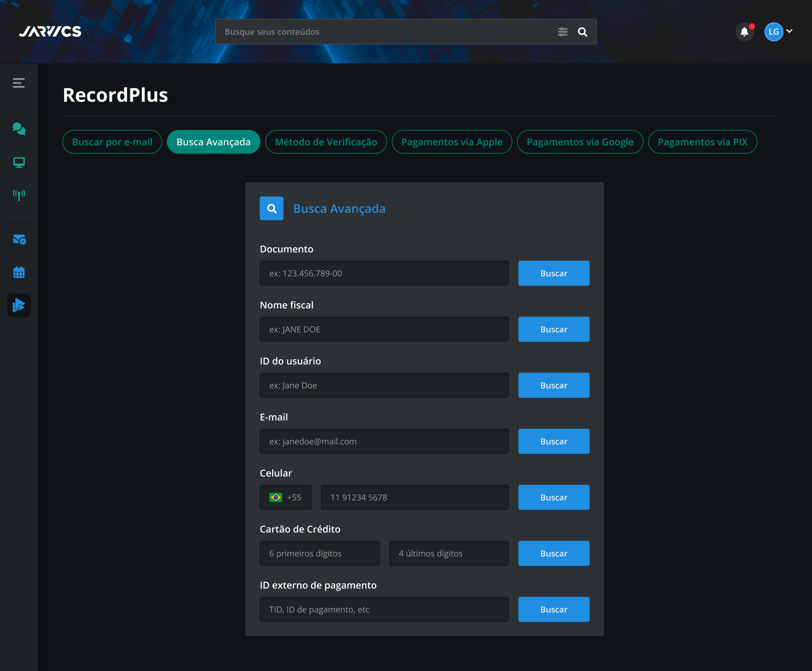
Task: Open the RecordPlus play sidebar icon
Action: tap(19, 305)
